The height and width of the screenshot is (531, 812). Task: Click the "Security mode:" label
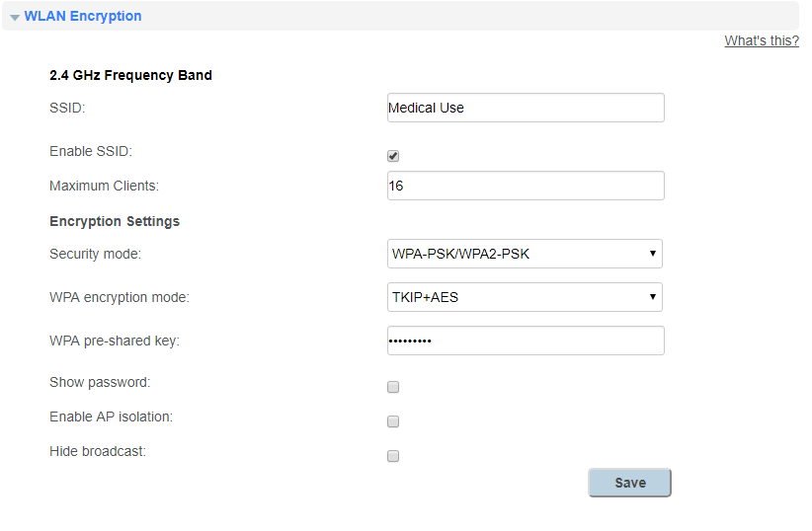click(95, 254)
